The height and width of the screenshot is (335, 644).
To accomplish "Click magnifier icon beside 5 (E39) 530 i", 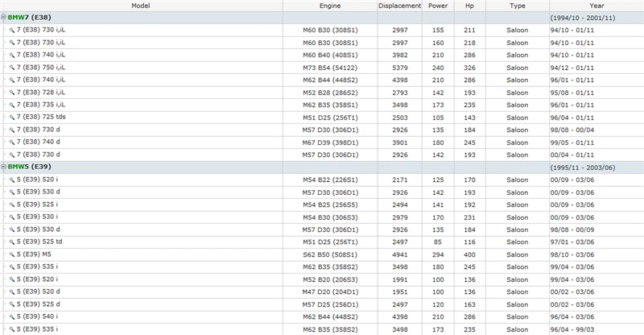I will (12, 217).
